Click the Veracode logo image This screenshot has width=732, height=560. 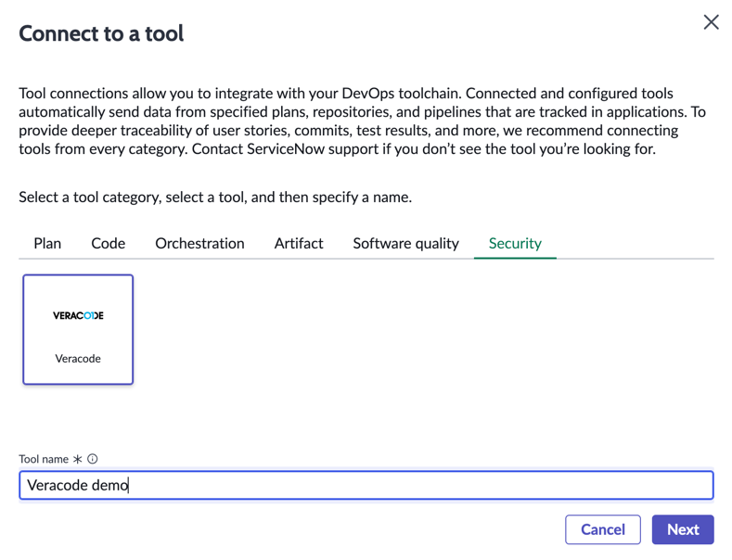pos(78,315)
